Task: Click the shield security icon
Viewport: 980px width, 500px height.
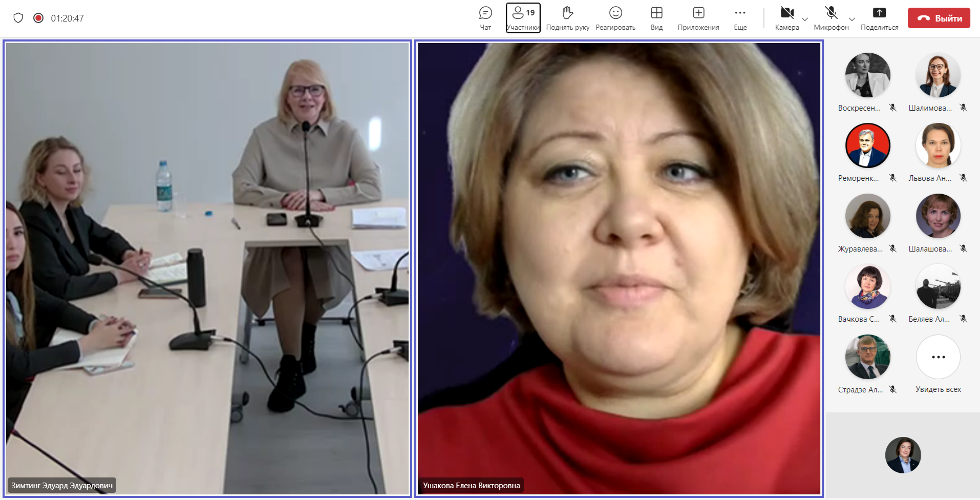Action: coord(18,18)
